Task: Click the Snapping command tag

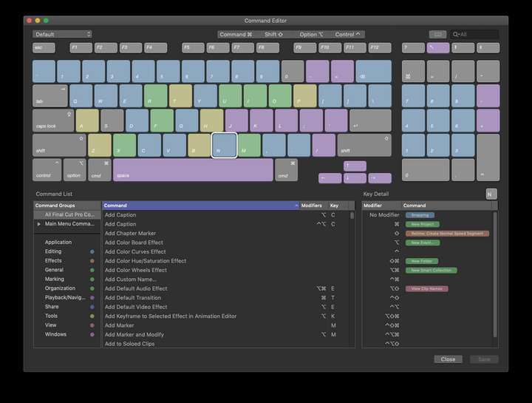Action: tap(420, 215)
